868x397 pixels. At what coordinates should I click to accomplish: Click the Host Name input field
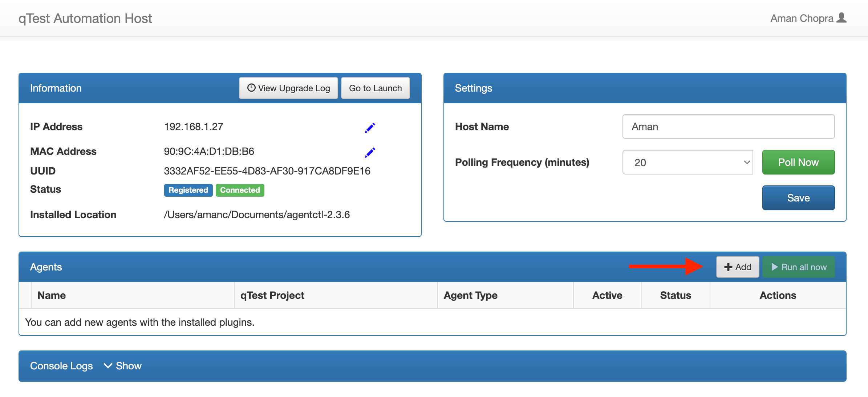click(728, 127)
